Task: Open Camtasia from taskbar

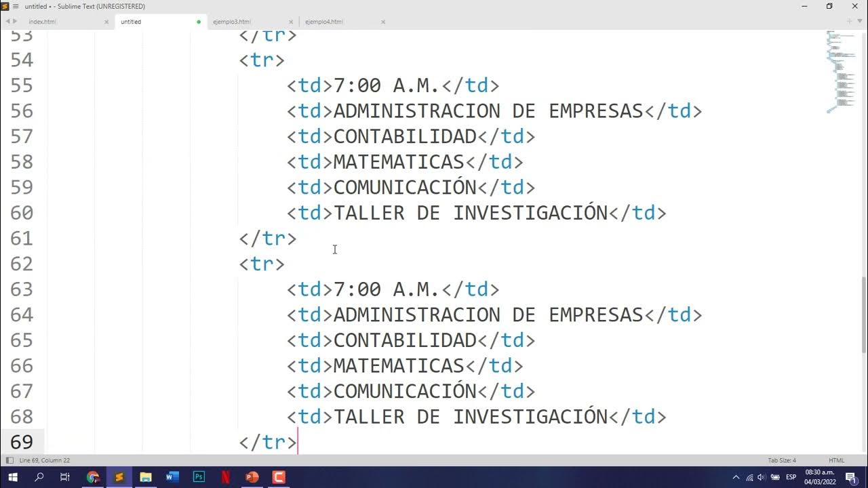Action: pyautogui.click(x=278, y=477)
